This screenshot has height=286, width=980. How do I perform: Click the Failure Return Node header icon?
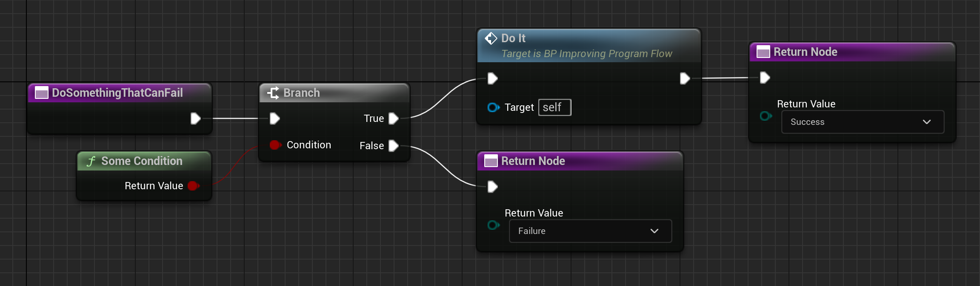(x=491, y=161)
